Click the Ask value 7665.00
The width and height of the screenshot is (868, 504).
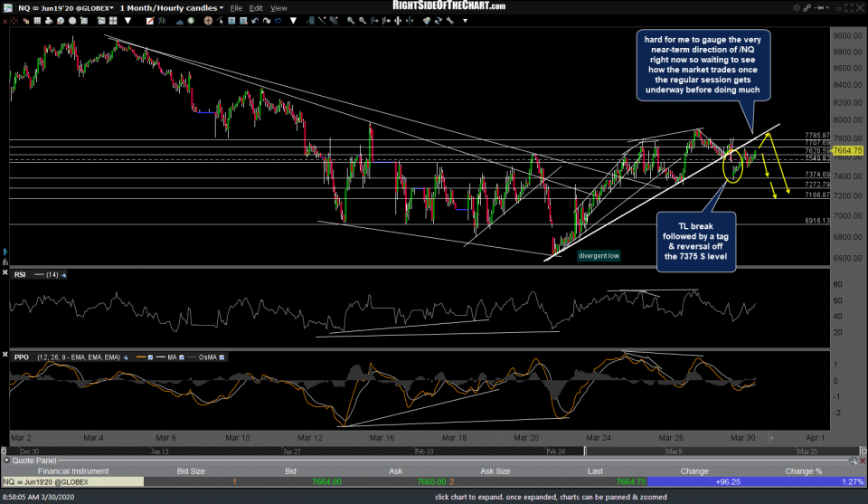tap(431, 482)
